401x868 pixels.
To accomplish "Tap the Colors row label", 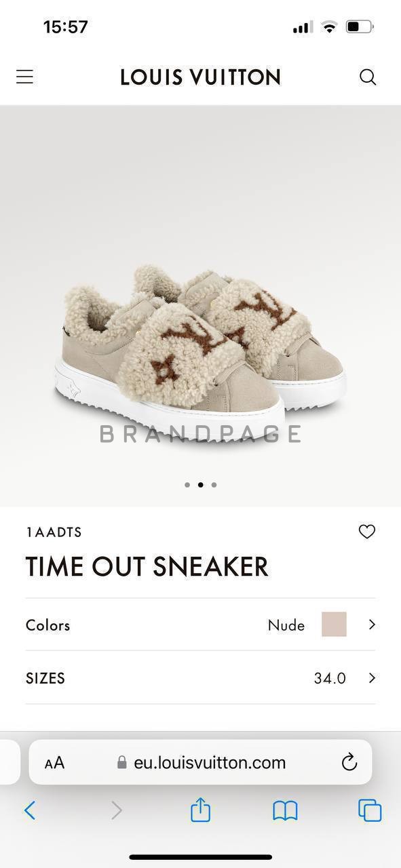I will tap(47, 625).
